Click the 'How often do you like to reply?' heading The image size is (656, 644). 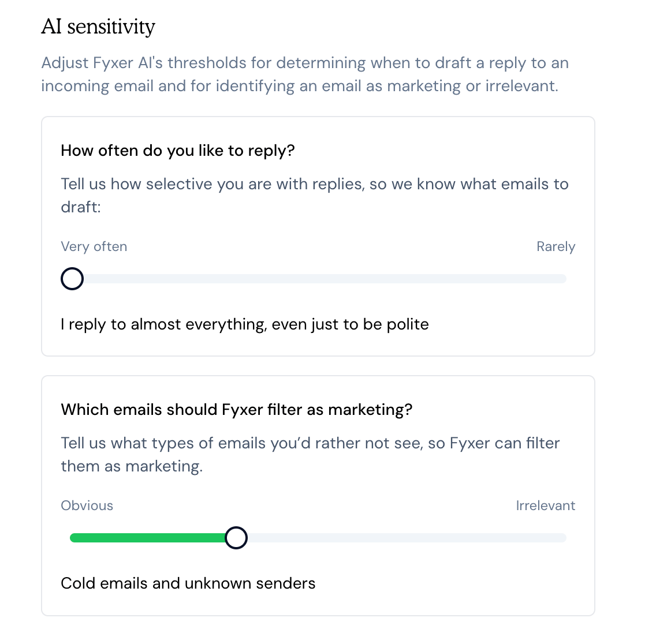coord(177,151)
